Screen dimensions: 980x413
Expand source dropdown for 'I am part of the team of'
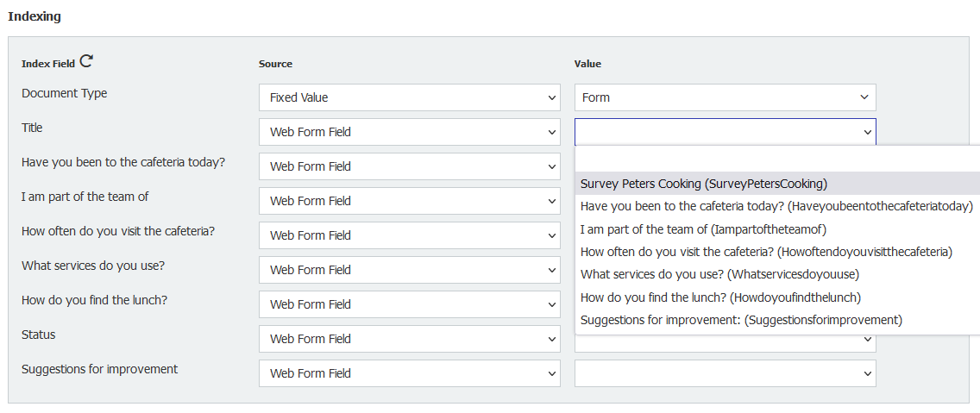(x=409, y=201)
